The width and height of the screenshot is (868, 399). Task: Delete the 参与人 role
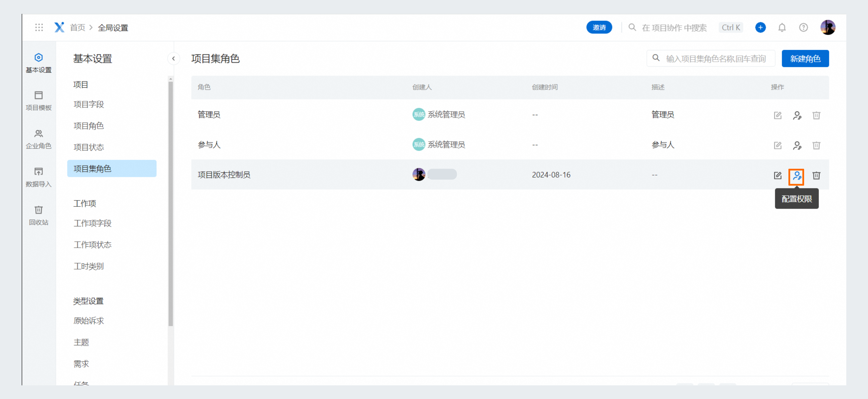(x=816, y=145)
